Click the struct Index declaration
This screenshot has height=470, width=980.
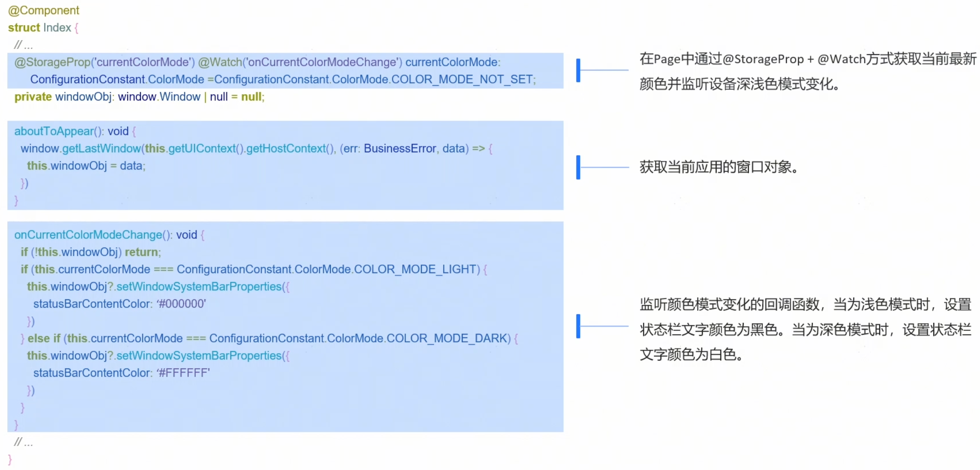[39, 28]
